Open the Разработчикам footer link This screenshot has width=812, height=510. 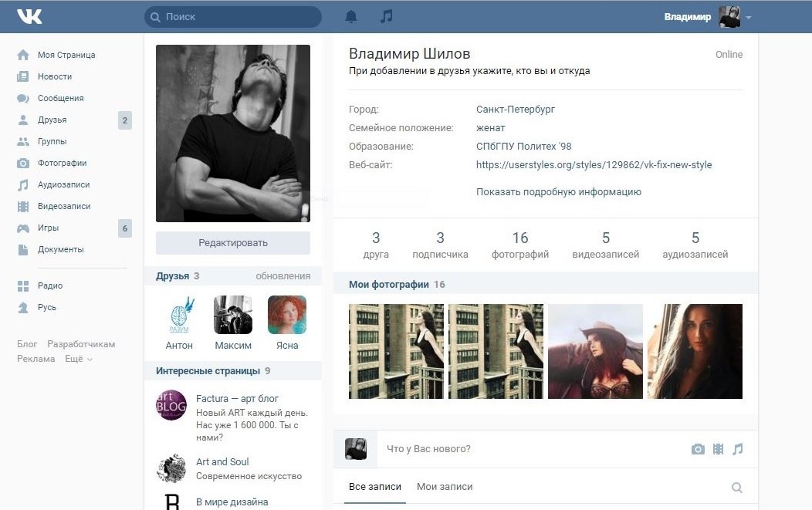click(81, 344)
